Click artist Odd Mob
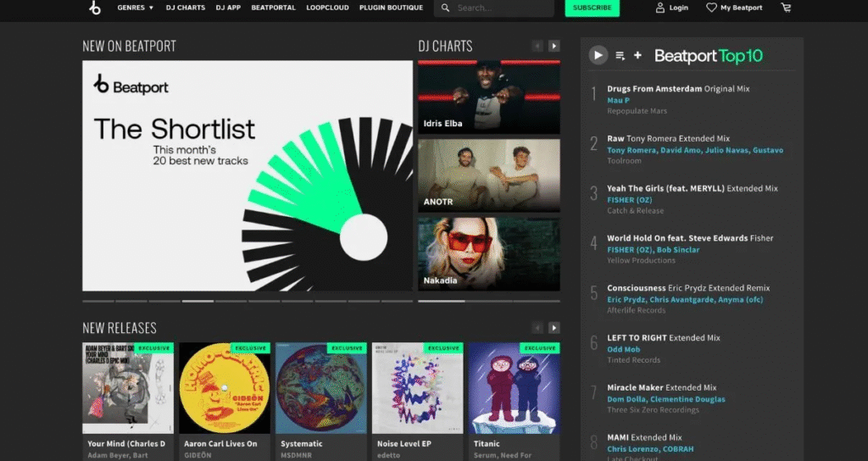868x461 pixels. (x=623, y=349)
